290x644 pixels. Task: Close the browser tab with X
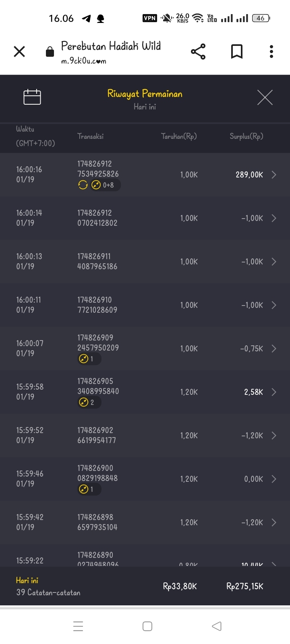coord(19,52)
